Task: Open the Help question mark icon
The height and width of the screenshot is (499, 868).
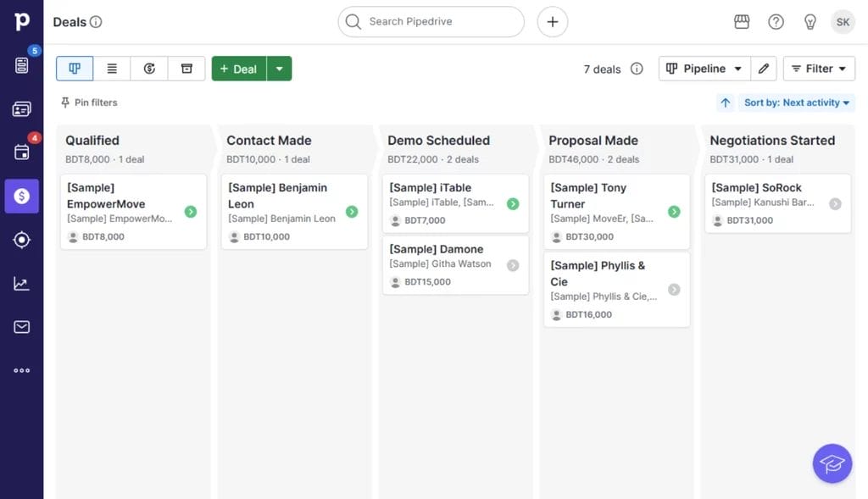Action: click(776, 21)
